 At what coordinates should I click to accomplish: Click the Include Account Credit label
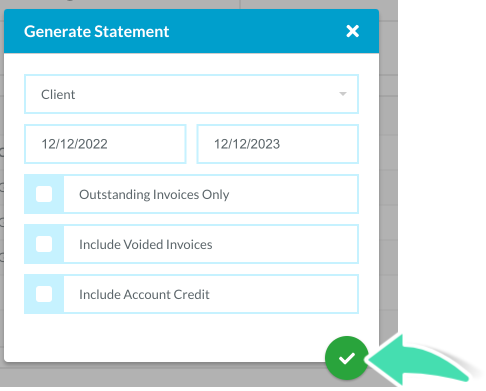tap(144, 295)
